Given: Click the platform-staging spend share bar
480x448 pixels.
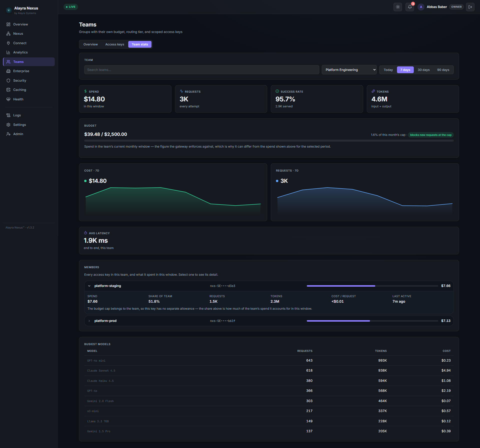Looking at the screenshot, I should point(372,286).
